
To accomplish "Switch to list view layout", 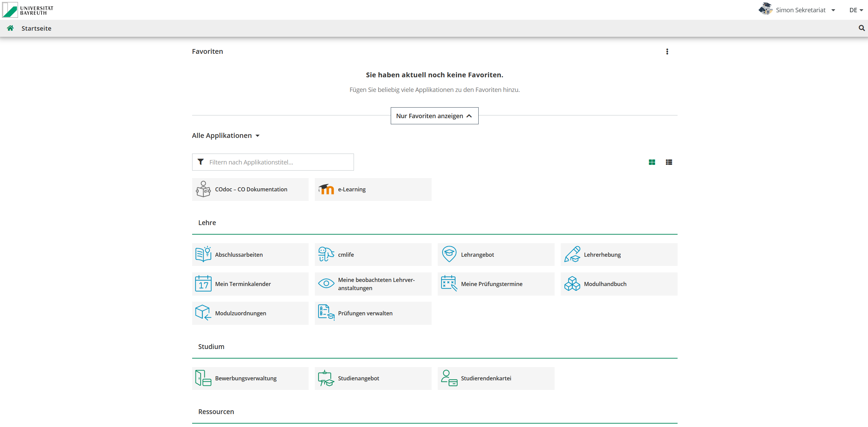I will coord(669,162).
